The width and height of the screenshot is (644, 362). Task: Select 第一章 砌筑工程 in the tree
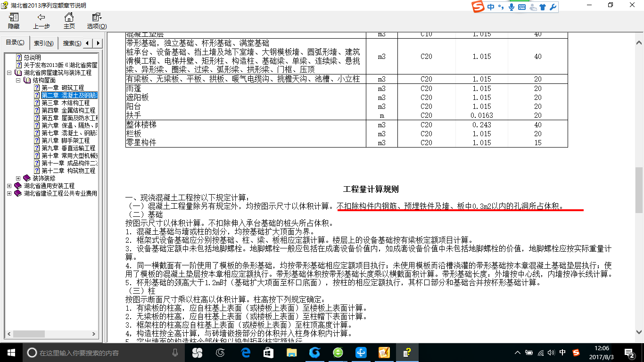(63, 88)
